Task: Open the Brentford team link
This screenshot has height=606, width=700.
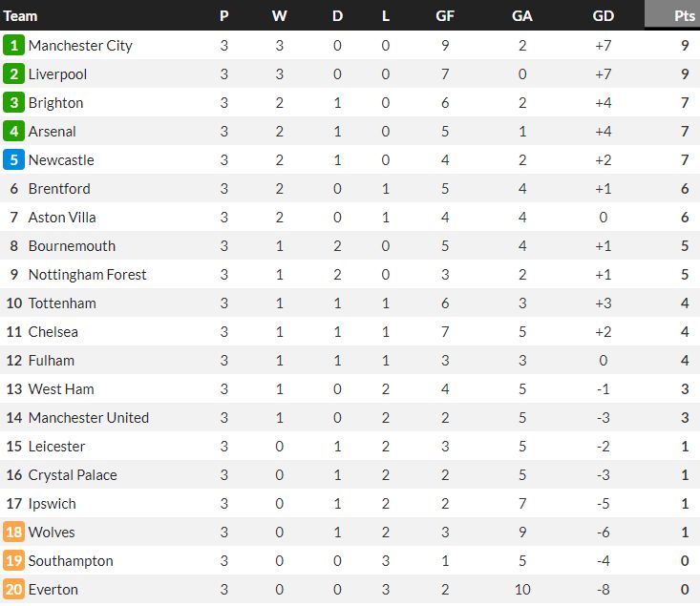Action: 59,188
